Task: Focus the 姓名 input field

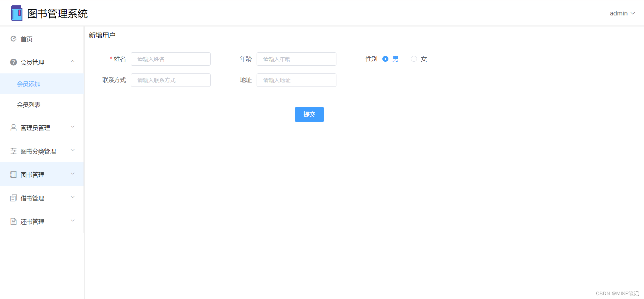Action: pos(171,59)
